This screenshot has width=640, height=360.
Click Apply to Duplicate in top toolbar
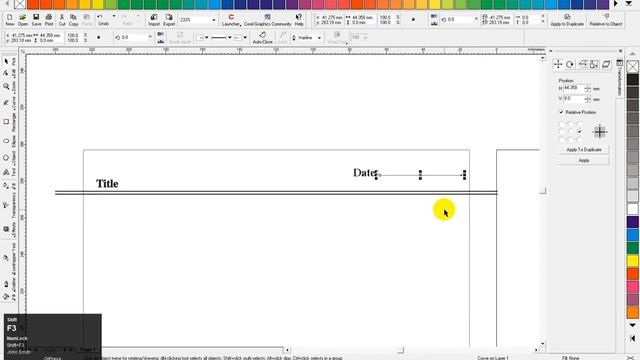point(567,20)
